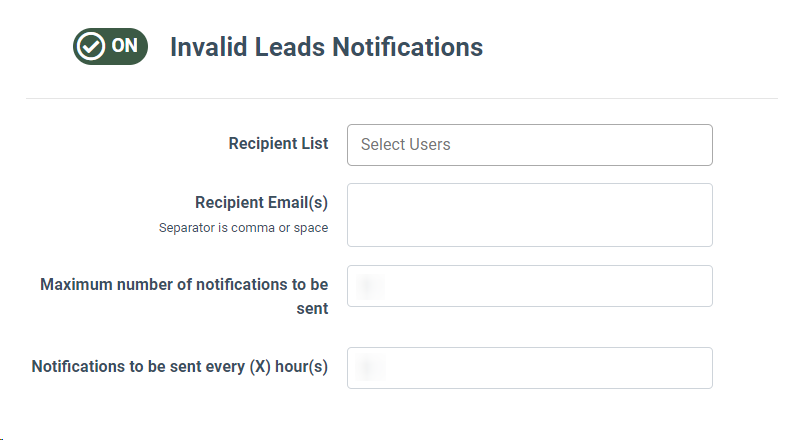The image size is (797, 440).
Task: Select blurred value in the hours field
Action: pos(370,367)
